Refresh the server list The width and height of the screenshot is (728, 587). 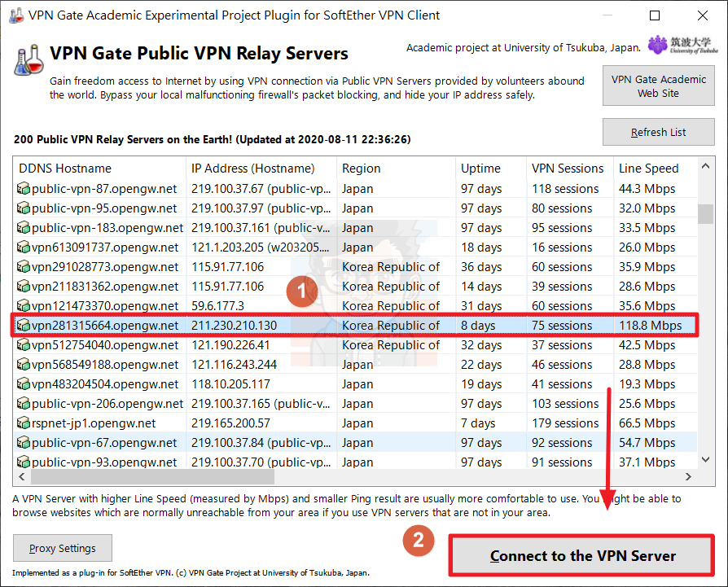[x=658, y=132]
